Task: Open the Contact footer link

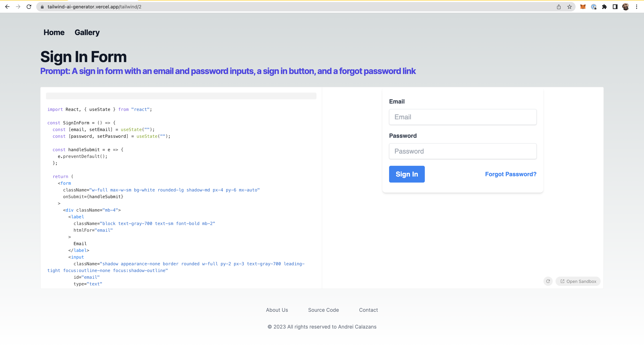Action: pos(368,310)
